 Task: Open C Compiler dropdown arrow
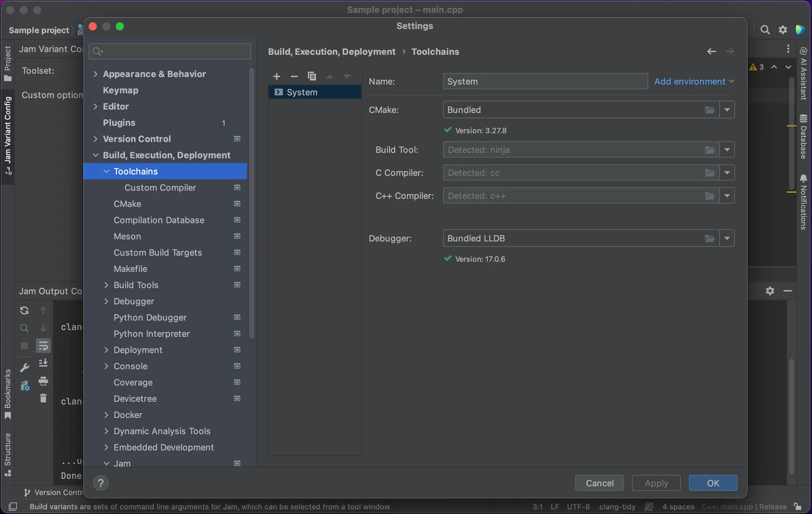coord(727,173)
